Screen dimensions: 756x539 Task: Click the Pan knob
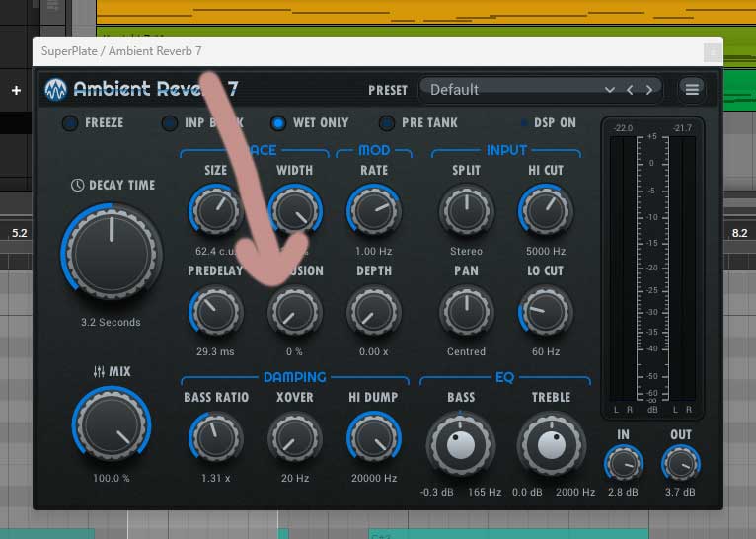tap(466, 311)
